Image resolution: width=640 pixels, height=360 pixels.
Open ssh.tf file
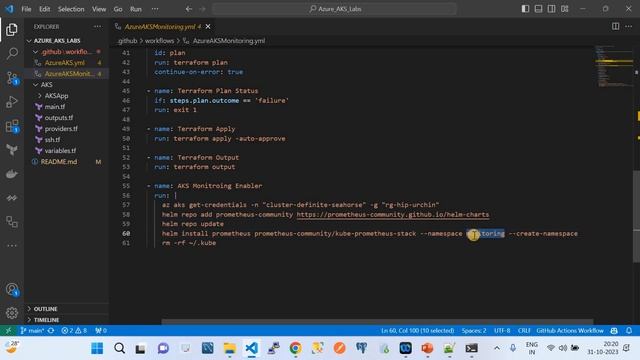point(52,140)
